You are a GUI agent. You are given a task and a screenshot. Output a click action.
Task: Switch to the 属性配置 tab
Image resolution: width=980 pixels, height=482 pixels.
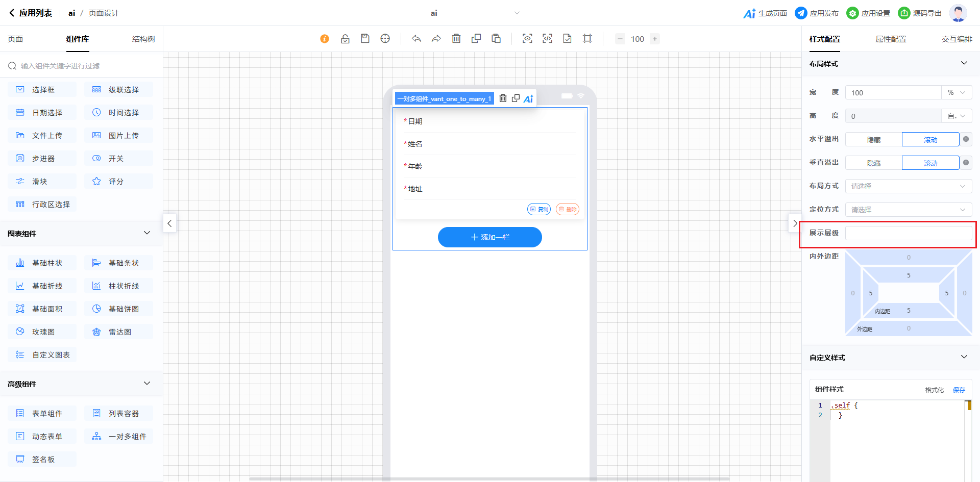(x=891, y=39)
